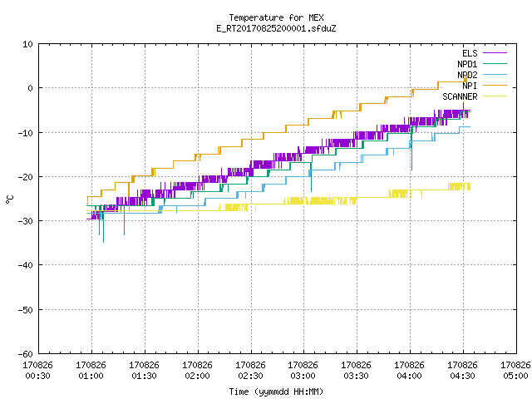Click the x-axis time label '05:00'
Viewport: 532px width, 399px height.
point(515,376)
